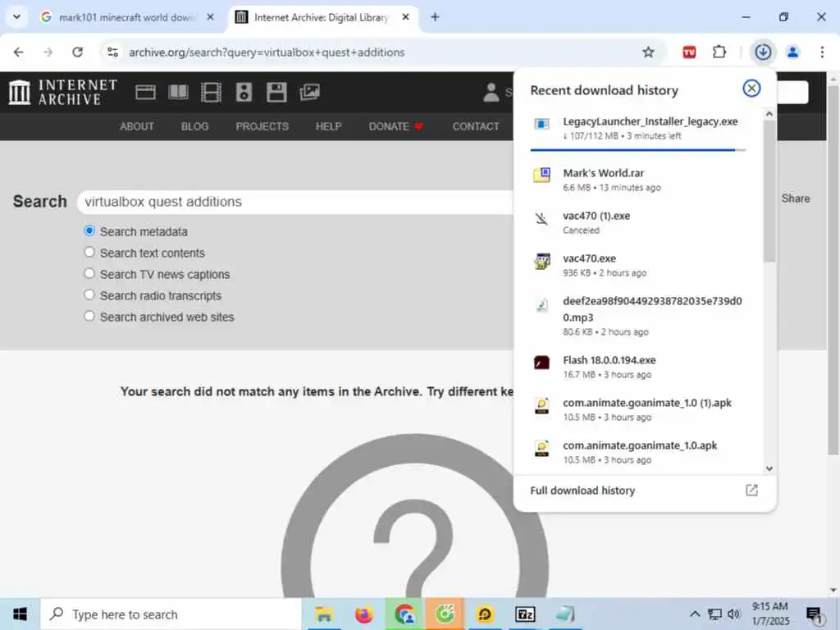Open com.animate.goanimate_1.0.apk entry
Viewport: 840px width, 630px height.
click(x=638, y=453)
